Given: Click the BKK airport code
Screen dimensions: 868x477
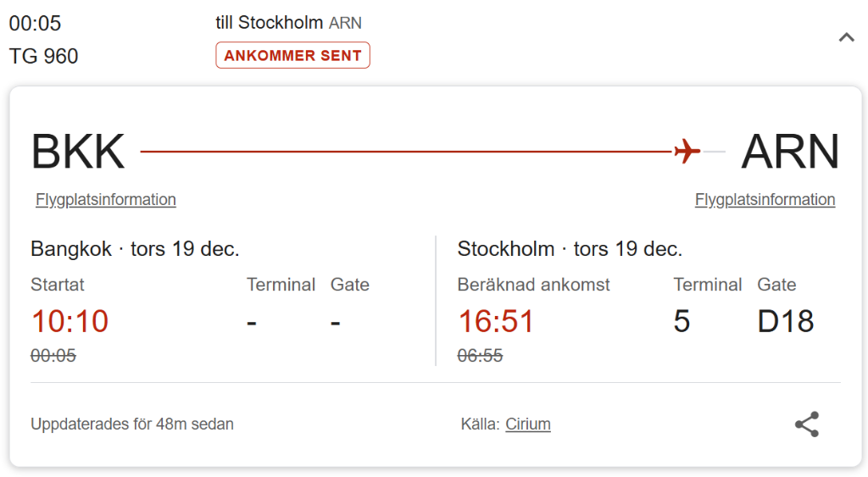Looking at the screenshot, I should (78, 152).
